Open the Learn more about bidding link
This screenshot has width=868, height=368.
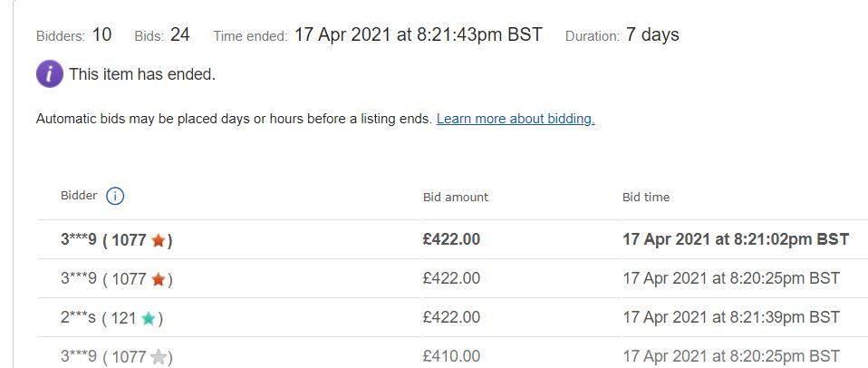tap(515, 119)
